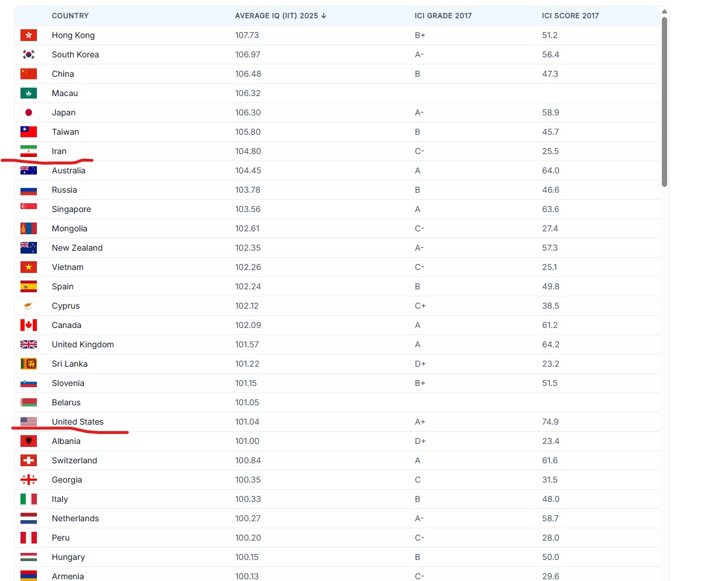Click the Hungary flag icon
The image size is (728, 581).
pyautogui.click(x=29, y=557)
